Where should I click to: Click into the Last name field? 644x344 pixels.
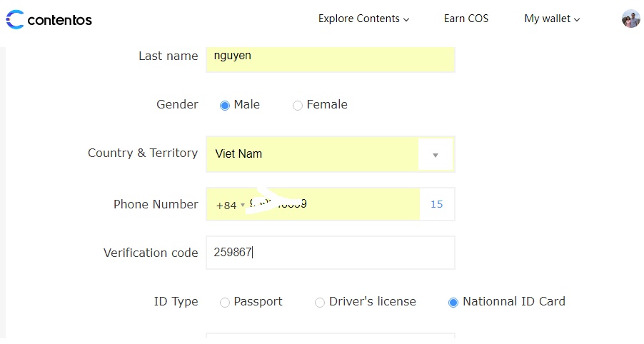tap(330, 56)
